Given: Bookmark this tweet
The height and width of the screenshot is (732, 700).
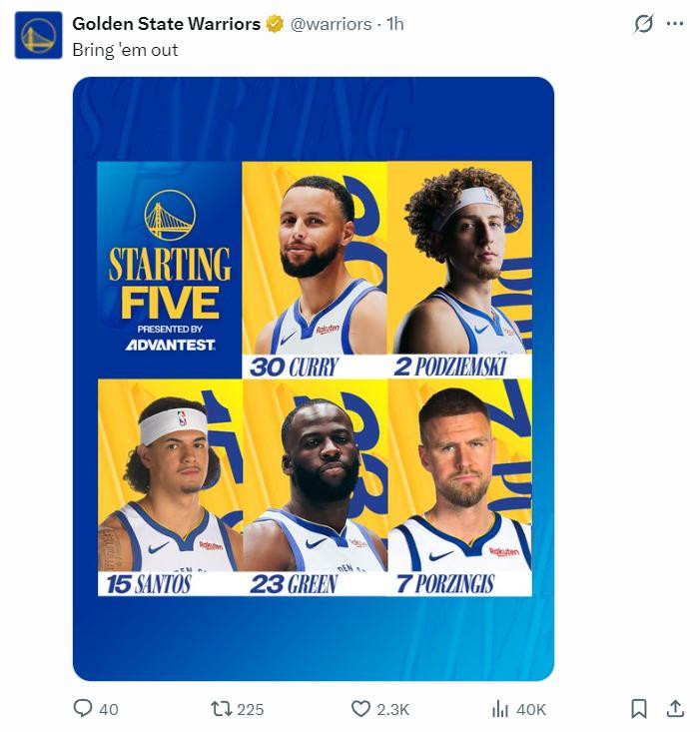Looking at the screenshot, I should (x=639, y=708).
